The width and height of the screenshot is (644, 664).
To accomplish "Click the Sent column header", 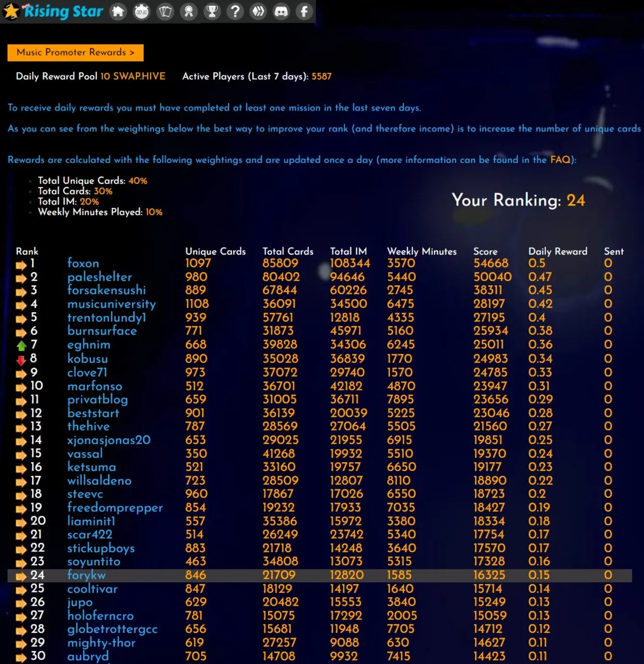I will coord(614,251).
